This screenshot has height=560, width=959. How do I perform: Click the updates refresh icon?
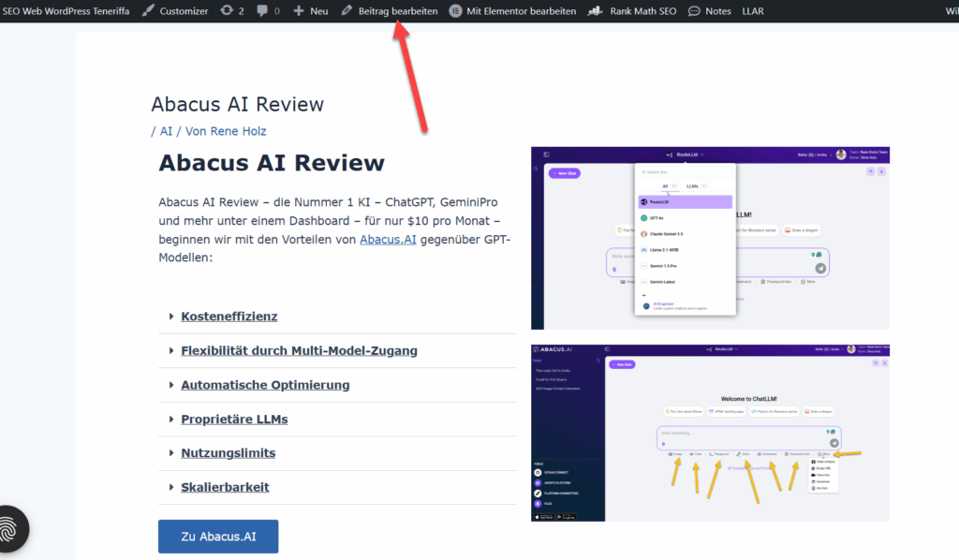point(227,11)
